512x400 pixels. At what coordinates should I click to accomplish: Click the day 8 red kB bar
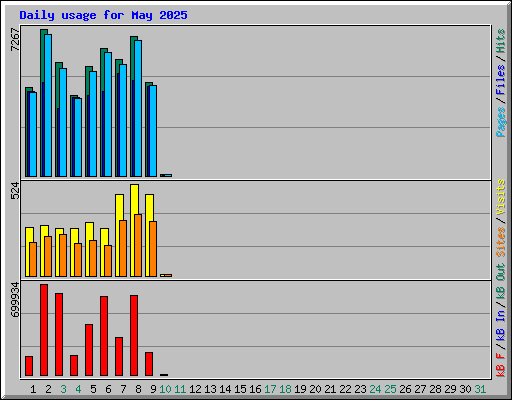pyautogui.click(x=134, y=335)
